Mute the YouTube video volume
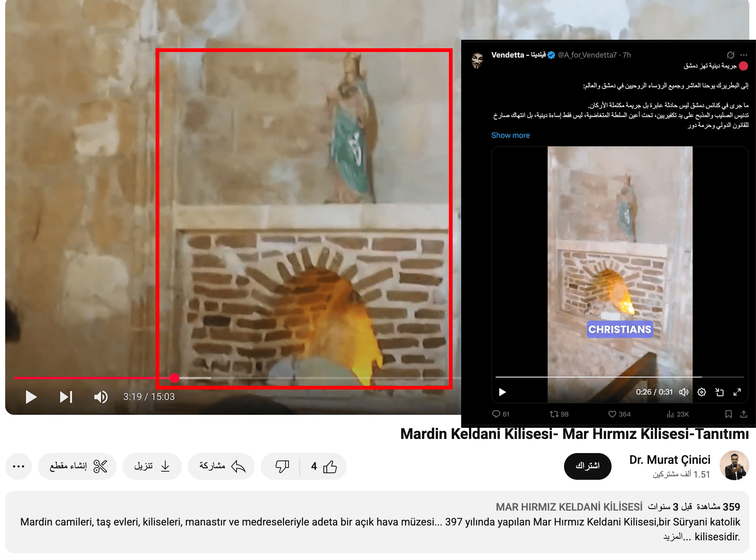Screen dimensions: 756x560 [101, 397]
